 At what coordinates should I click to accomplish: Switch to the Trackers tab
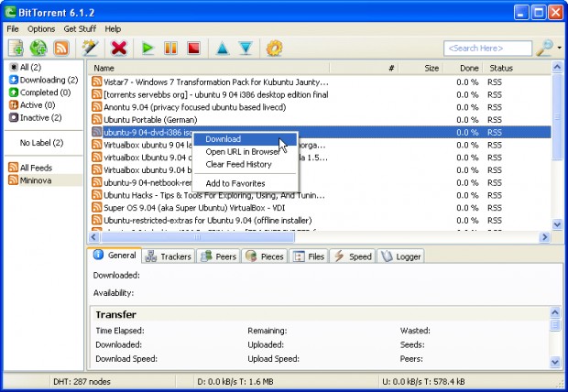(x=168, y=256)
